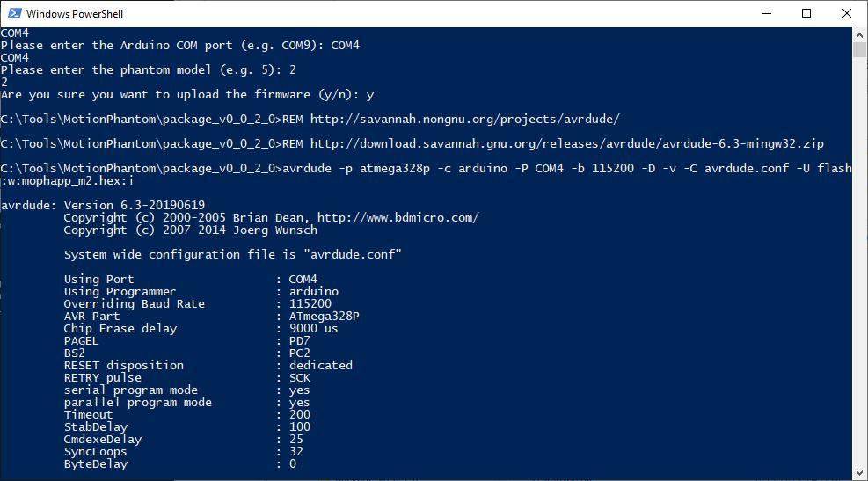The image size is (868, 481).
Task: Click the scrollbar up arrow
Action: click(x=860, y=34)
